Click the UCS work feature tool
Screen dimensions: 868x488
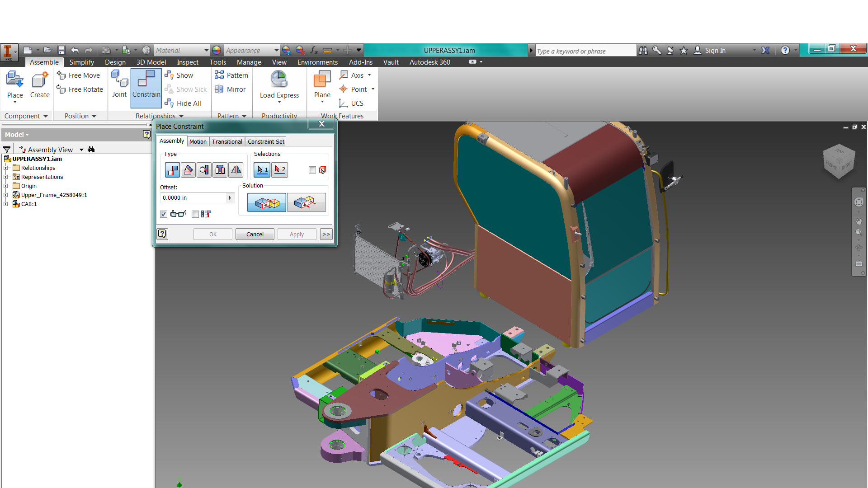pos(351,103)
